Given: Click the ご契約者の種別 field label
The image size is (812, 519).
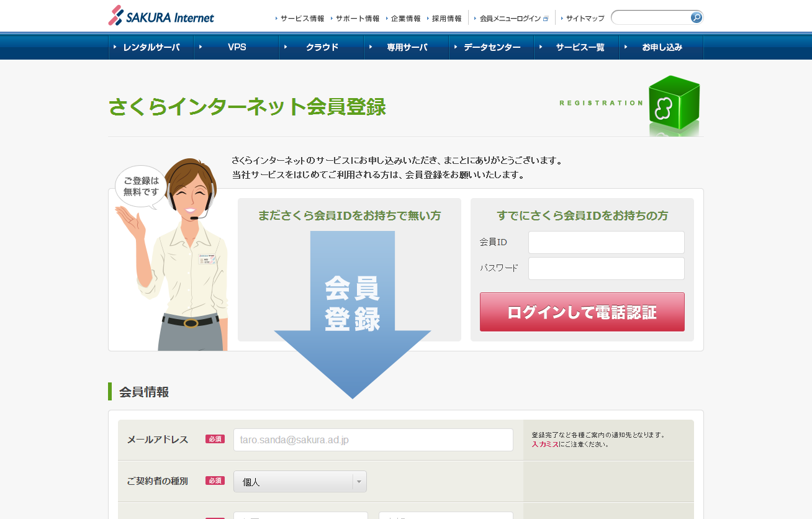Looking at the screenshot, I should 157,481.
